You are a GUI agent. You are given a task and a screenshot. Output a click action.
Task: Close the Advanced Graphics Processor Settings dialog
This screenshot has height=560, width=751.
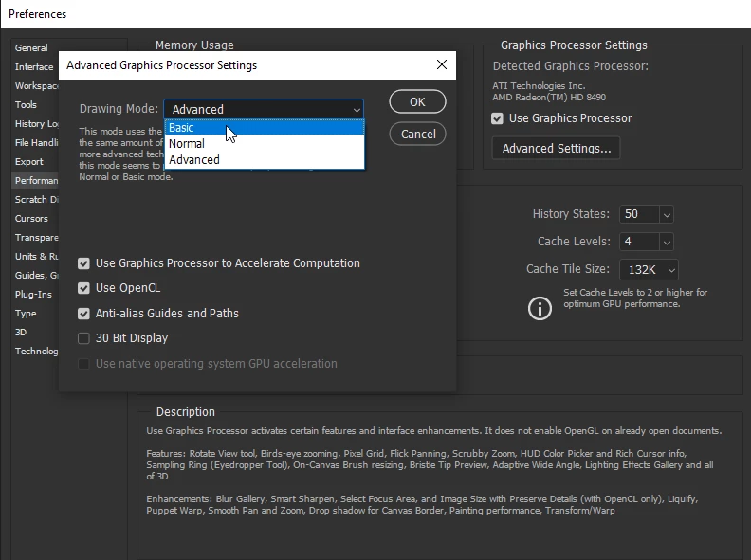pyautogui.click(x=442, y=64)
